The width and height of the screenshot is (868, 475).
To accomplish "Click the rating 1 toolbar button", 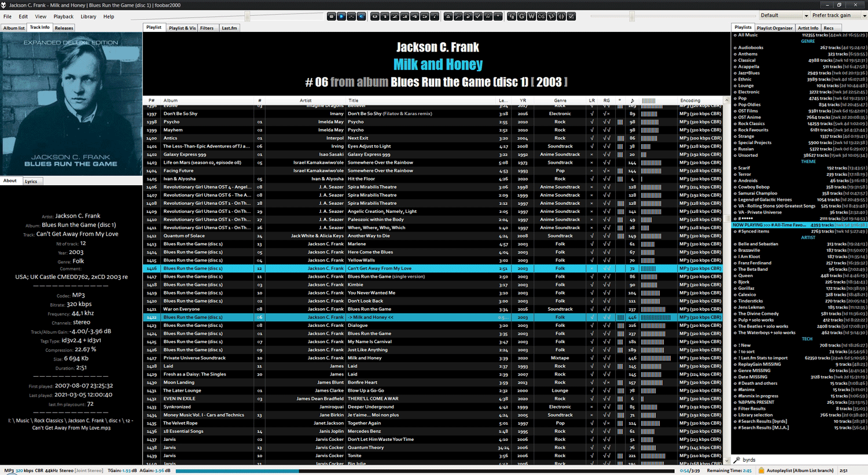I will (x=385, y=16).
